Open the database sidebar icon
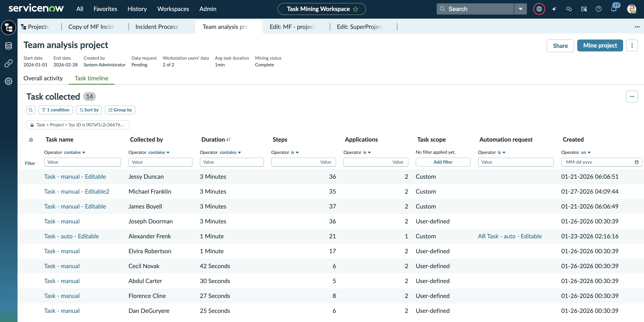The image size is (644, 322). [9, 46]
